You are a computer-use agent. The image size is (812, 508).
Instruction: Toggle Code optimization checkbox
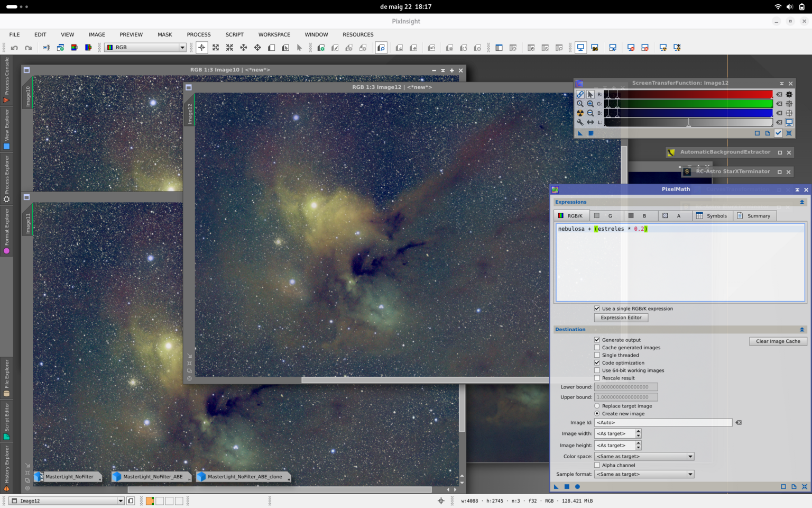[597, 363]
